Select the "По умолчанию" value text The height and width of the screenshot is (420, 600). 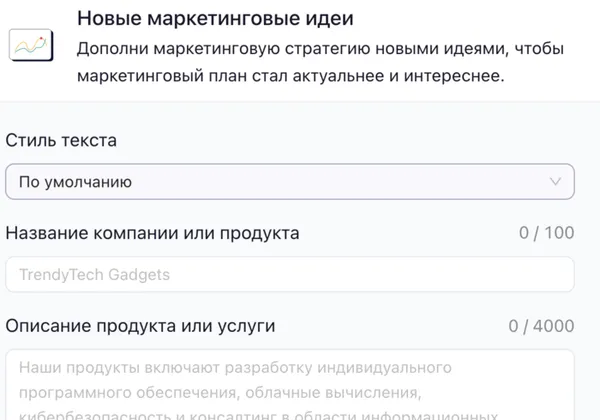[x=75, y=182]
